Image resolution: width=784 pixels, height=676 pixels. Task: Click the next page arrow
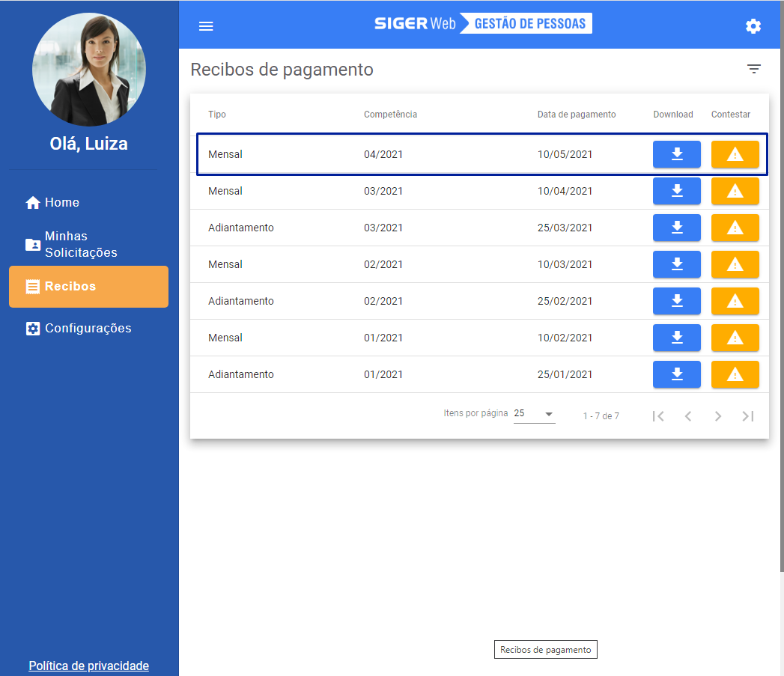[717, 416]
